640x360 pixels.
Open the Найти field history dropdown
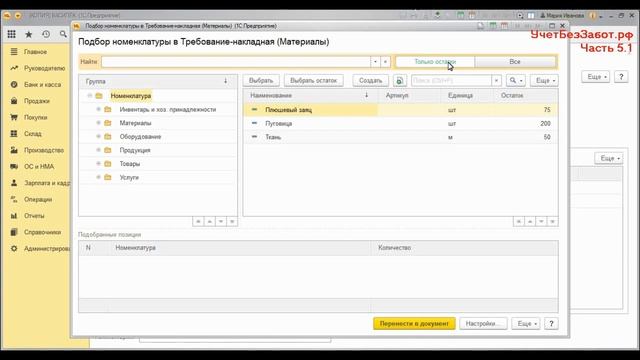coord(376,62)
